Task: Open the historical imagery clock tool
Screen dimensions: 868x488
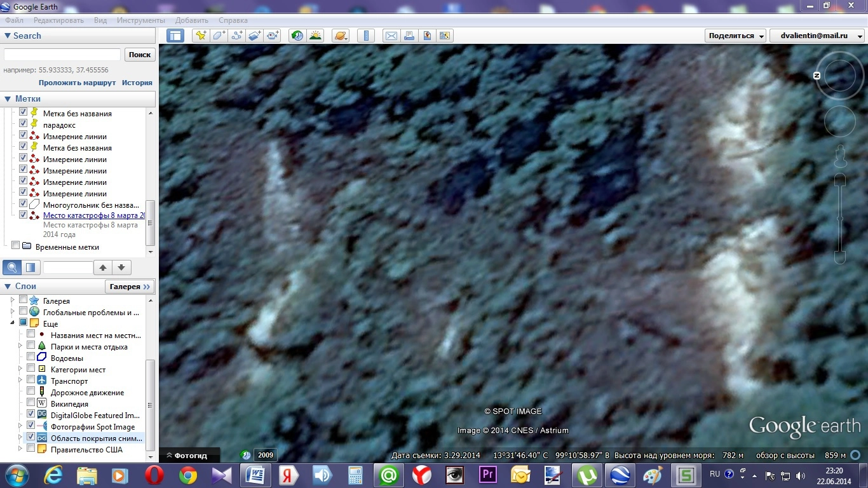Action: (297, 36)
